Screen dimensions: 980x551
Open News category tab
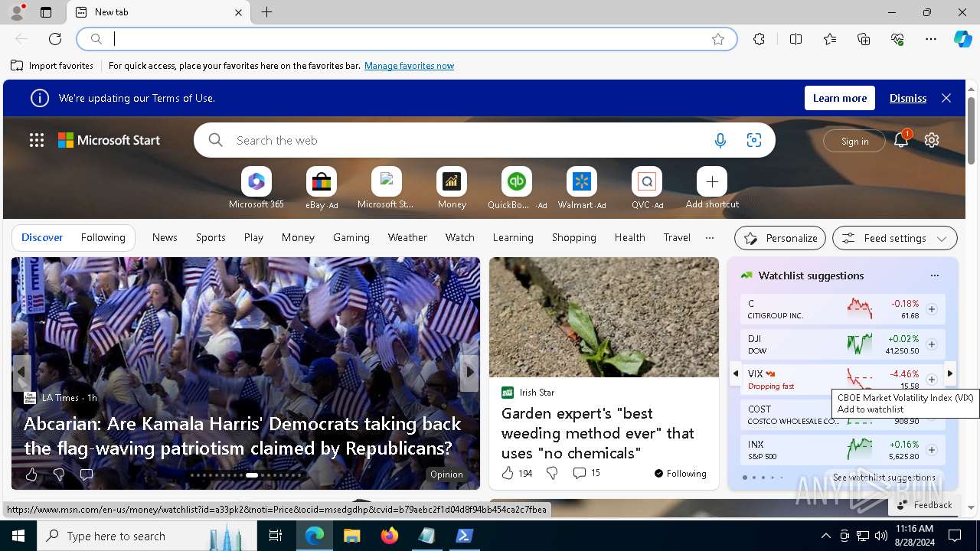click(x=165, y=237)
